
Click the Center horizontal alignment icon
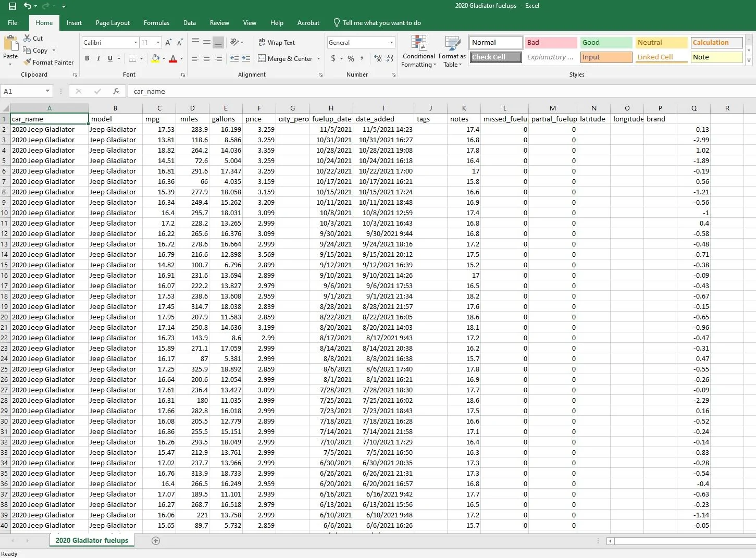[x=207, y=58]
